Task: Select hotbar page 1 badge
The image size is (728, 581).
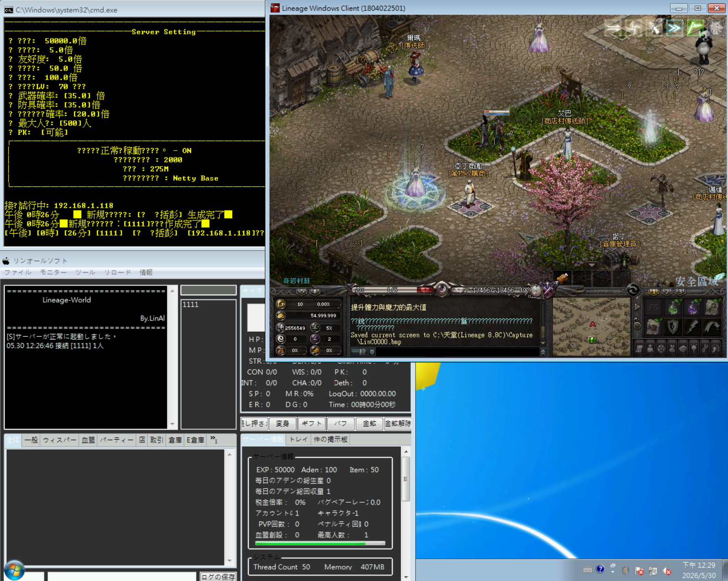Action: (x=654, y=291)
